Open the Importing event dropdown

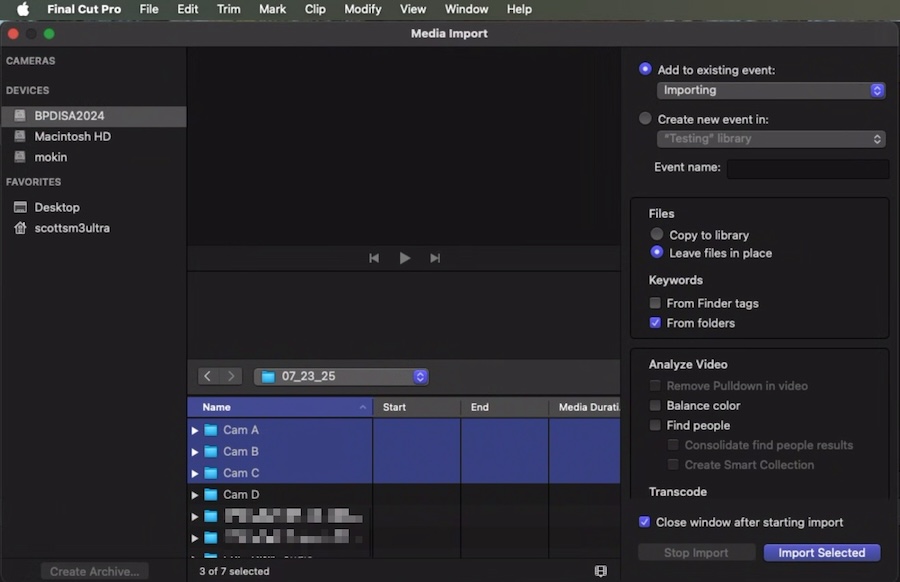771,90
